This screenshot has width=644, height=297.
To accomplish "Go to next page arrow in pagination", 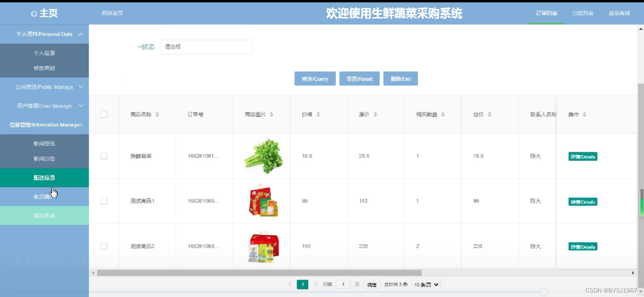I will (x=315, y=284).
